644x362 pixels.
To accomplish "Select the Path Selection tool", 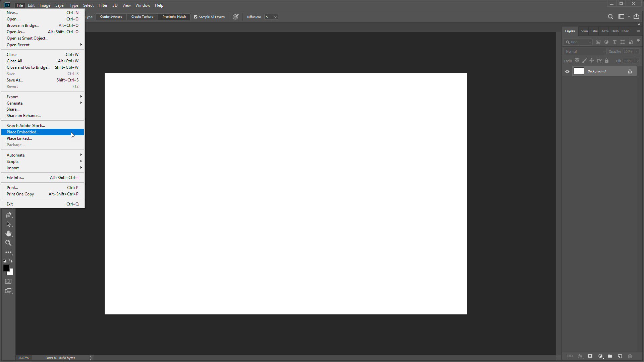I will (8, 224).
